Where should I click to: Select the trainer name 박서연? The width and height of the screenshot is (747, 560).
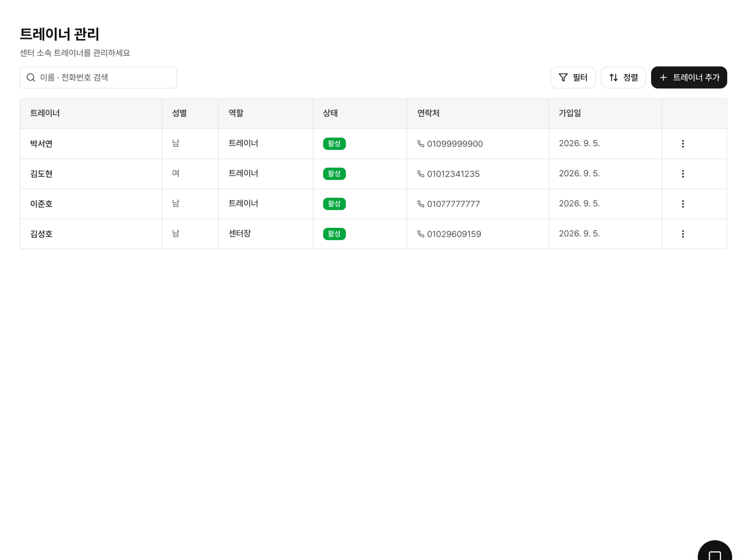point(41,143)
